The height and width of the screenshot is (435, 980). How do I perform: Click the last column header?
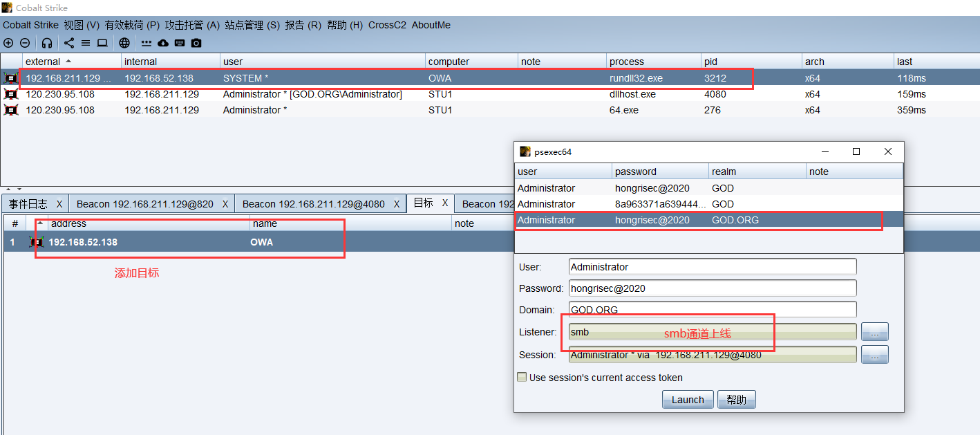pyautogui.click(x=936, y=62)
